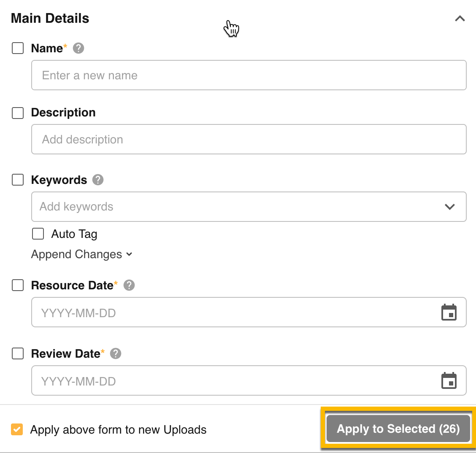Expand the keywords selection dropdown
The width and height of the screenshot is (476, 453).
pyautogui.click(x=450, y=207)
